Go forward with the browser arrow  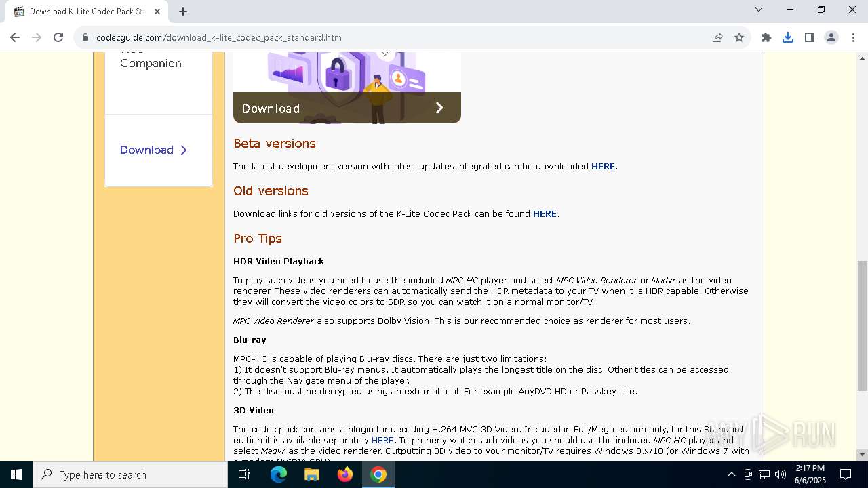coord(37,37)
